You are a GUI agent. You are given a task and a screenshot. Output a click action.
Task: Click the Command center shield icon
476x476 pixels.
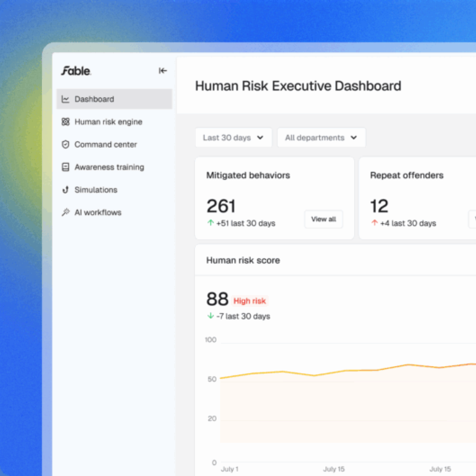(65, 144)
